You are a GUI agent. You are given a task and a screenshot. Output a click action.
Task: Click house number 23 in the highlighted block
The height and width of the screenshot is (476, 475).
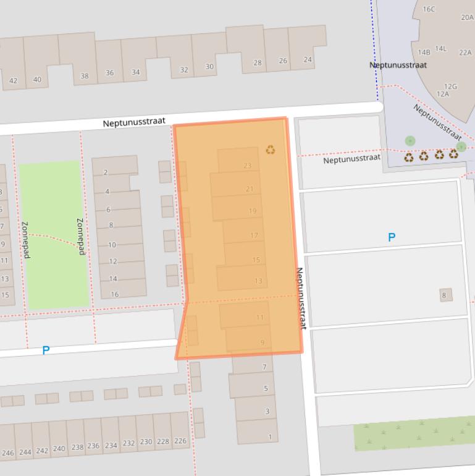(x=248, y=166)
